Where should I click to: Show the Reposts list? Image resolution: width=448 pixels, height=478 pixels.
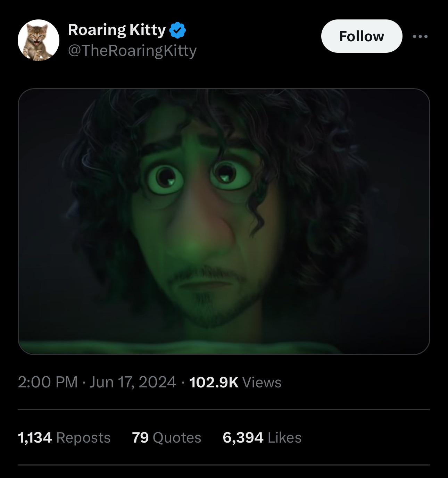(x=83, y=437)
